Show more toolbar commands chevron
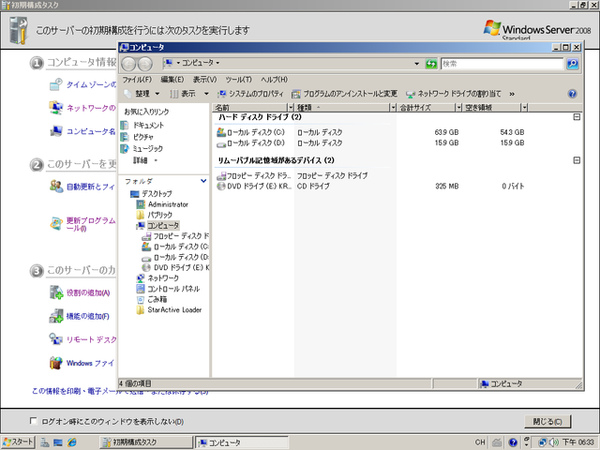The image size is (600, 450). [x=512, y=94]
